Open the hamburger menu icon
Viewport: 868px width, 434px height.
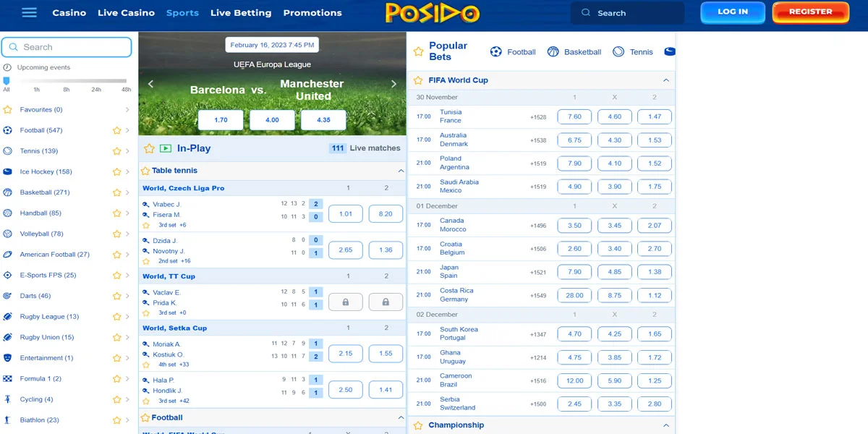[29, 12]
